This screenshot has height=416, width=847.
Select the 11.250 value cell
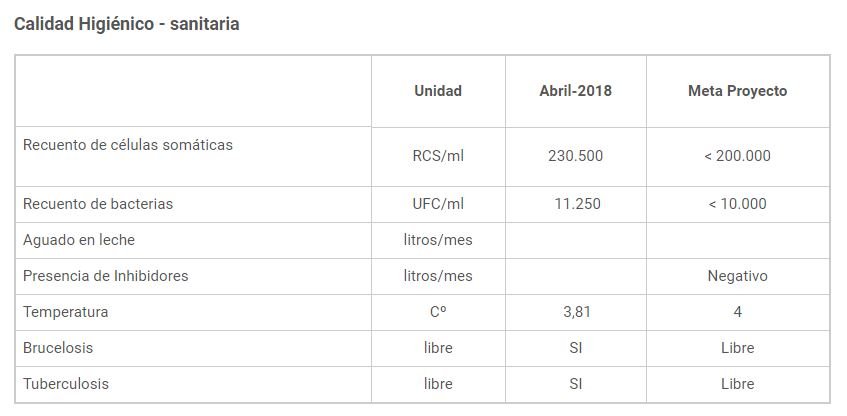576,204
